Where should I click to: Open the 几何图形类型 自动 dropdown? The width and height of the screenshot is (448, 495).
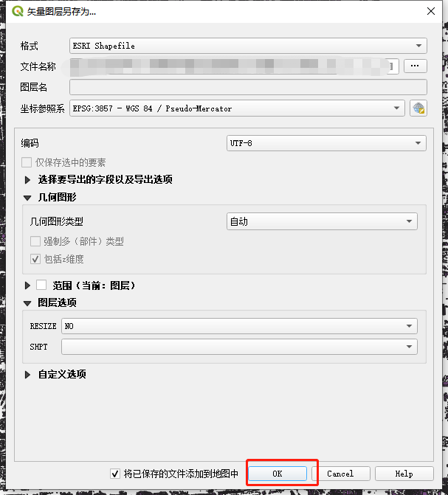[322, 221]
